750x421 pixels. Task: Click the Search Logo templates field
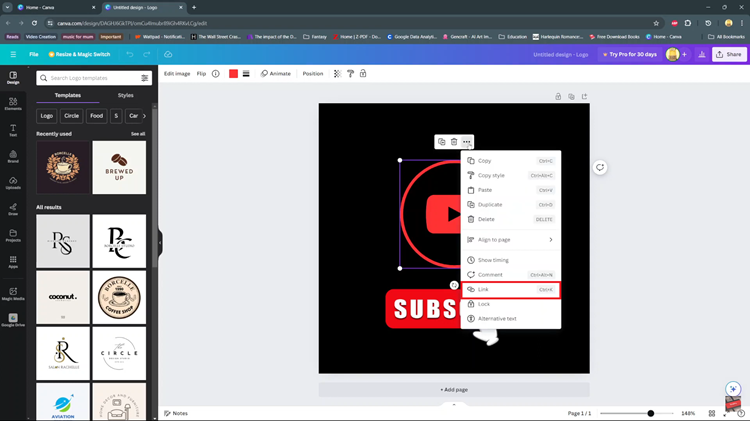(94, 78)
